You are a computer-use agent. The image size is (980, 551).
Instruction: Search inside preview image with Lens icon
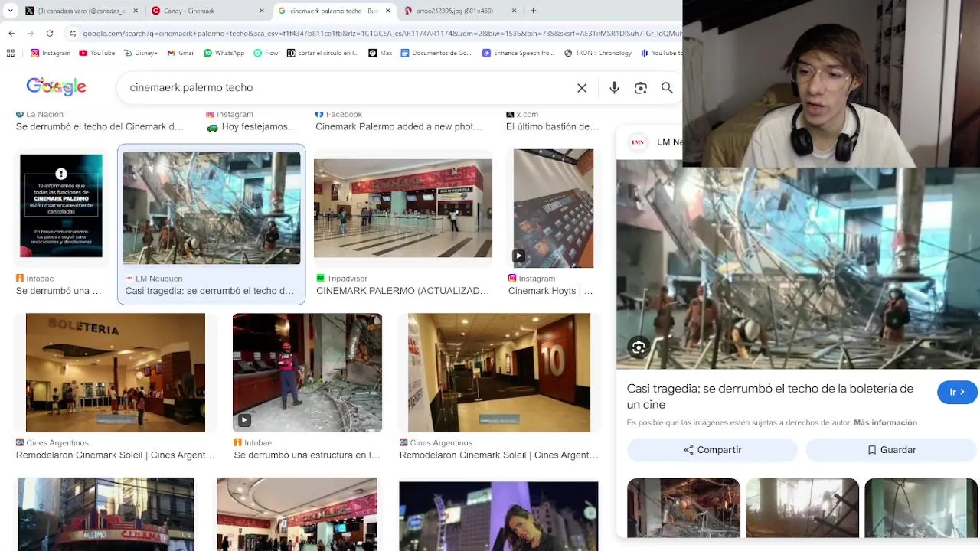639,348
